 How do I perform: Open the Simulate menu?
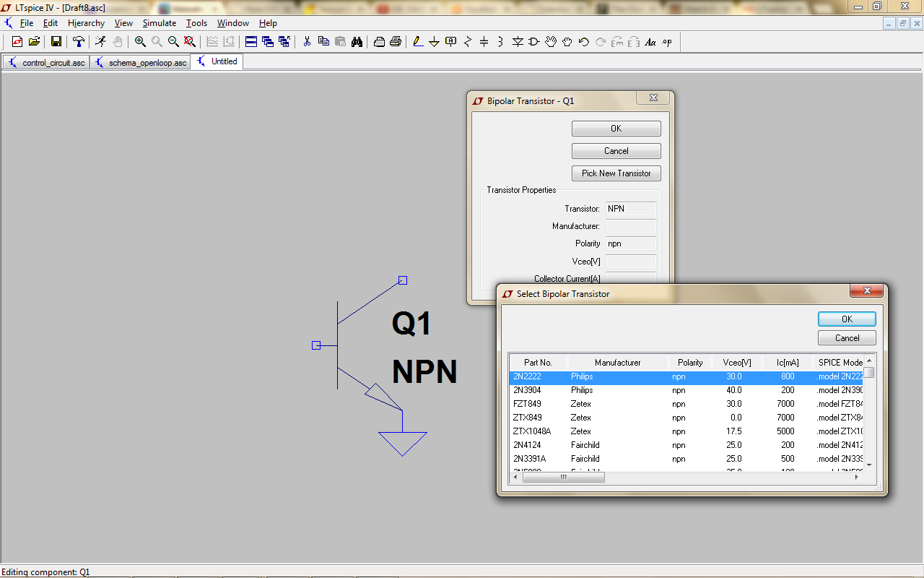click(x=159, y=23)
